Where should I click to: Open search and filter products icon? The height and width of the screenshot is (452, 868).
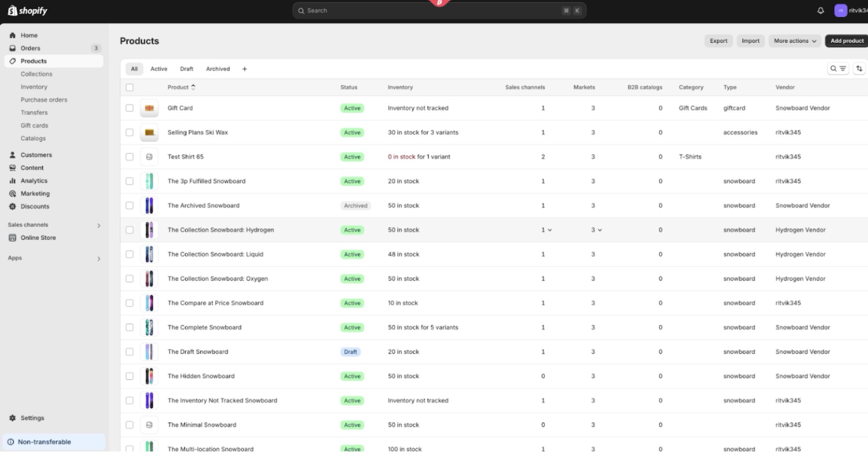tap(838, 69)
